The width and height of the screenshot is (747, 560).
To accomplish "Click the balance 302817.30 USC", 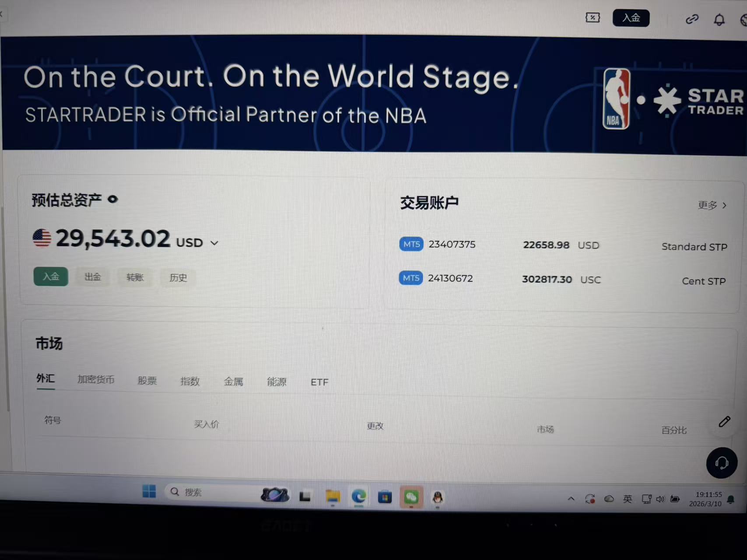I will 561,279.
